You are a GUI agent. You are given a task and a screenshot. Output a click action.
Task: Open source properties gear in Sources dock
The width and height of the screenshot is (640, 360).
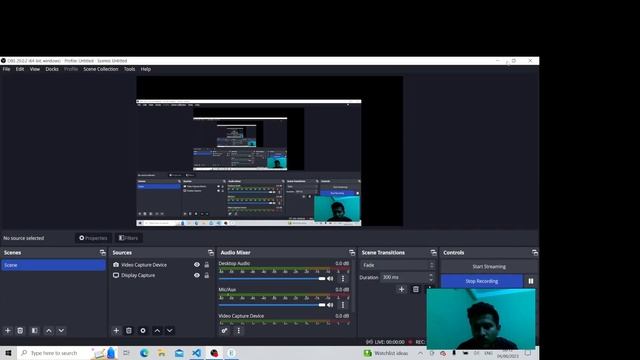[x=143, y=331]
